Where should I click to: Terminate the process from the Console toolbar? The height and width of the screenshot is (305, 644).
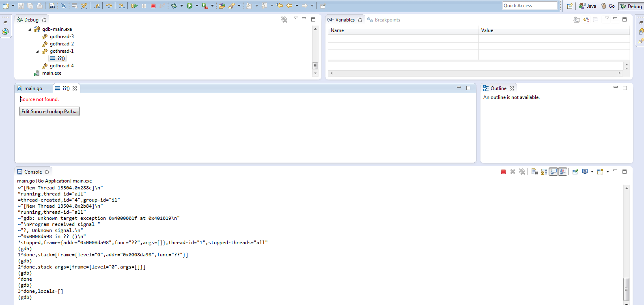[503, 172]
